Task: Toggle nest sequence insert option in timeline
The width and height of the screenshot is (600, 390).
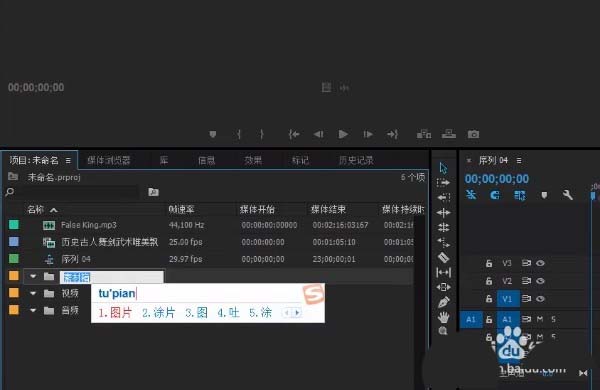Action: (471, 195)
